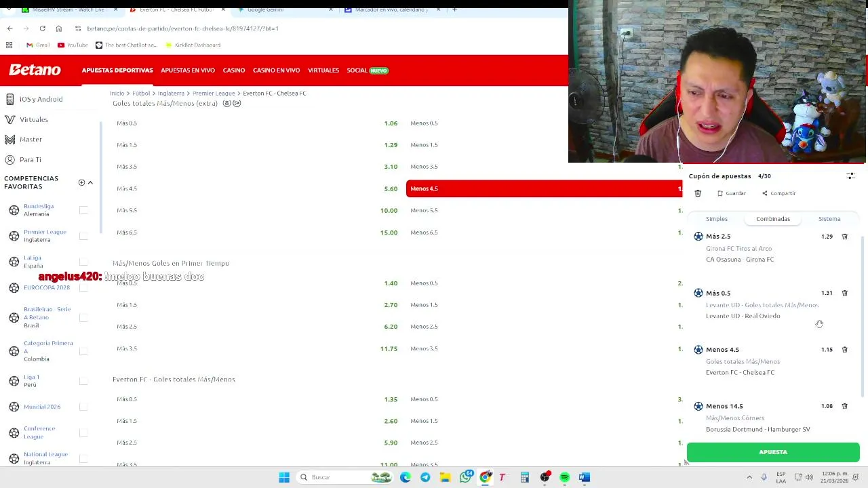Clear whole coupon with top trash icon
Image resolution: width=868 pixels, height=488 pixels.
pyautogui.click(x=698, y=193)
